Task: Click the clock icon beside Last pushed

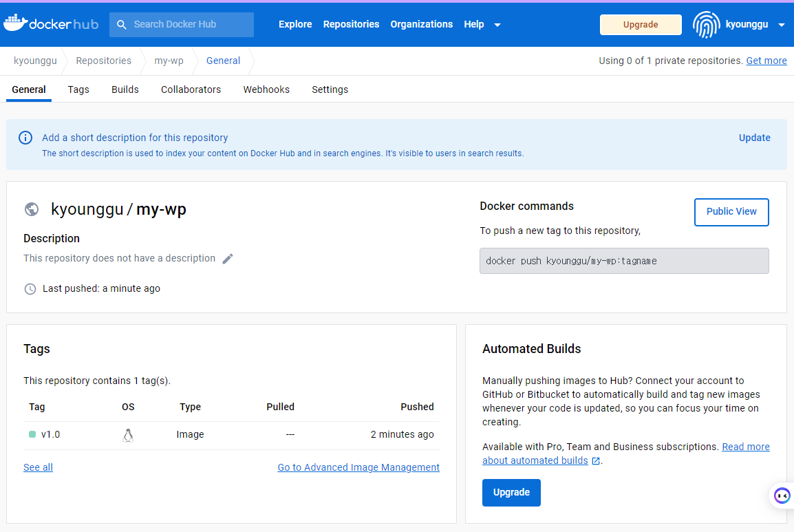Action: (30, 289)
